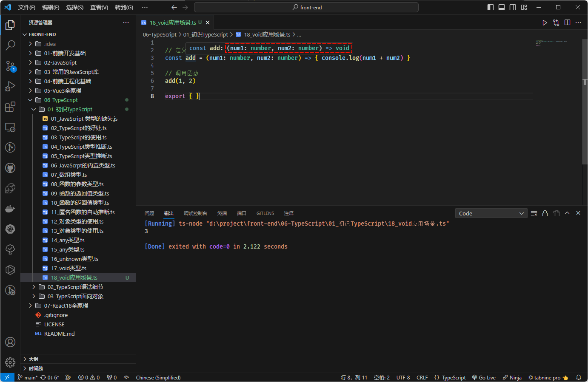Click the main* git branch indicator
Image resolution: width=588 pixels, height=382 pixels.
(28, 377)
